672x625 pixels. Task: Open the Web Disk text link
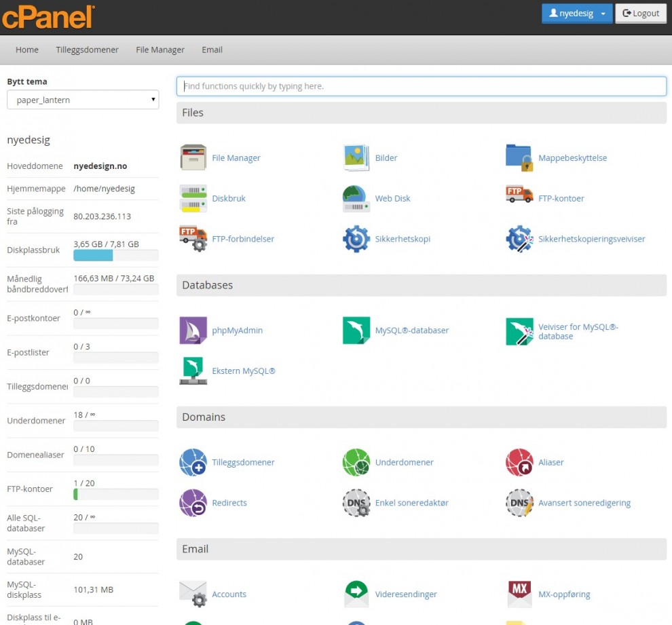[392, 198]
